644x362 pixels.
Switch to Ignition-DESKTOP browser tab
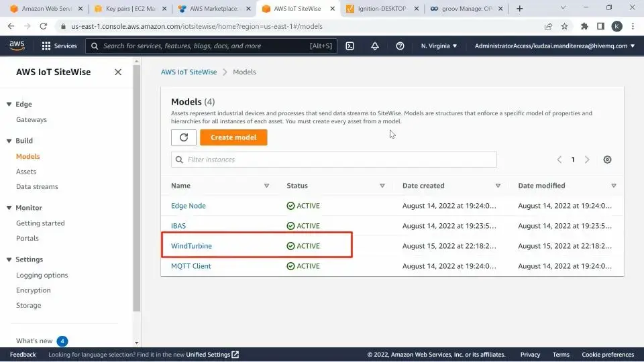click(382, 8)
